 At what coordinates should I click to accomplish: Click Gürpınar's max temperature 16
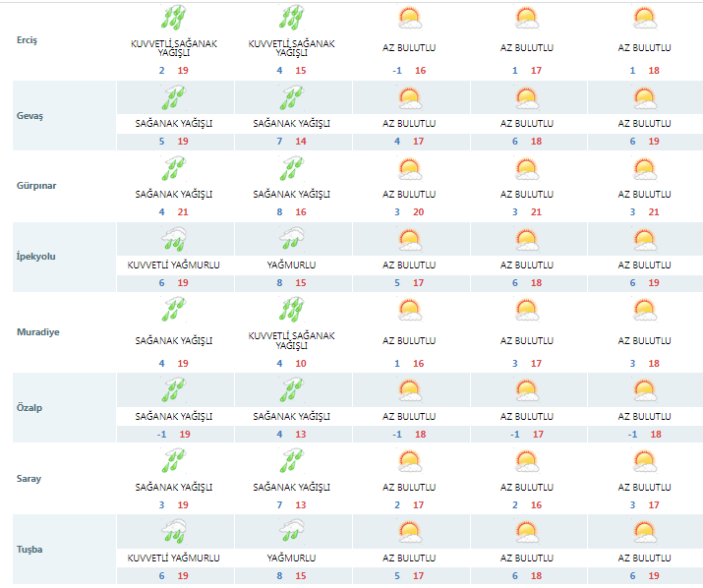(x=300, y=210)
